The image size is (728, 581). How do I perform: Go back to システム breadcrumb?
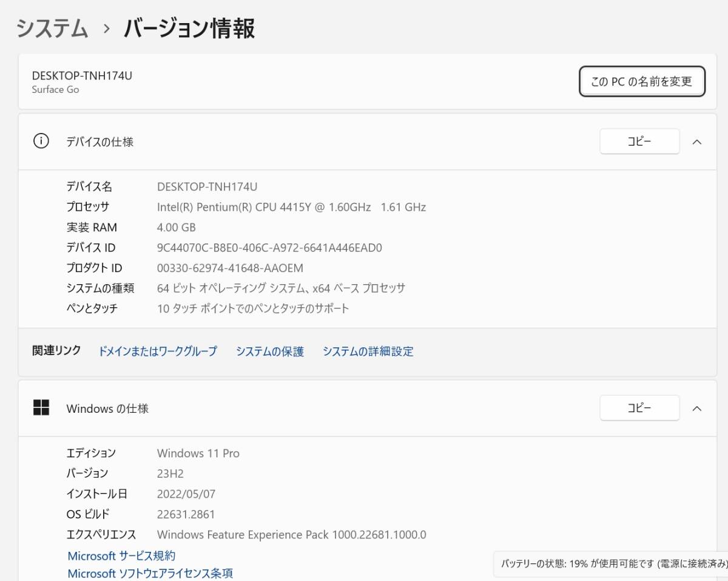point(52,29)
